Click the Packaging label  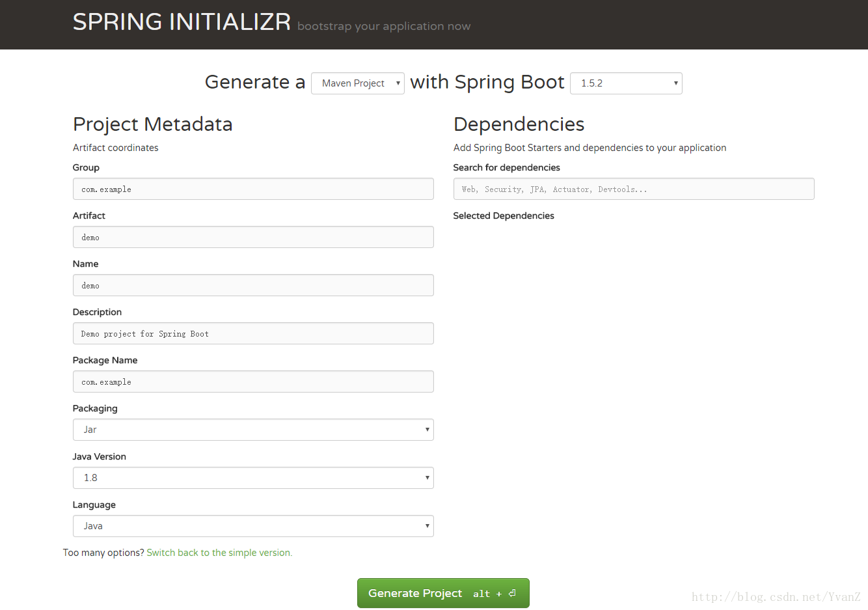point(95,408)
